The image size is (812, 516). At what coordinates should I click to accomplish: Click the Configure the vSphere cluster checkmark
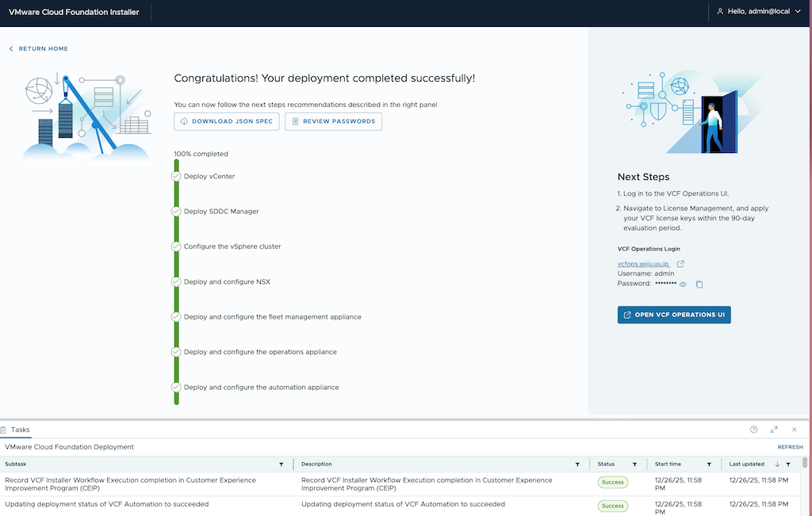coord(176,247)
